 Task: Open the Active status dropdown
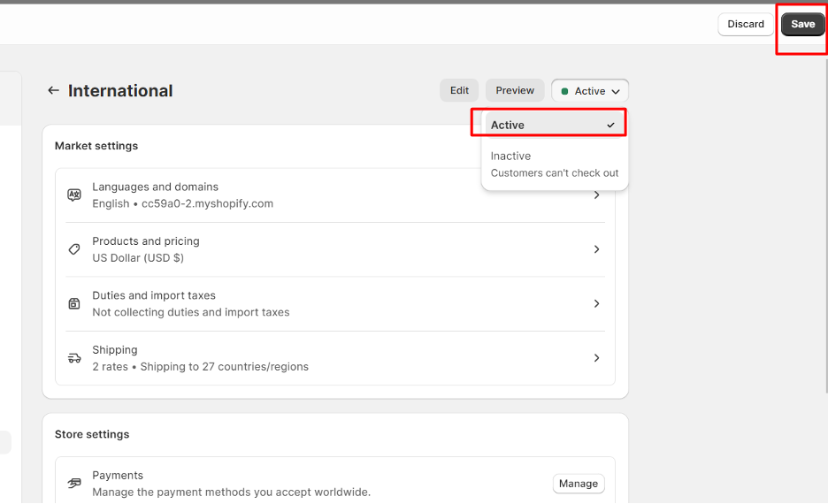click(590, 91)
